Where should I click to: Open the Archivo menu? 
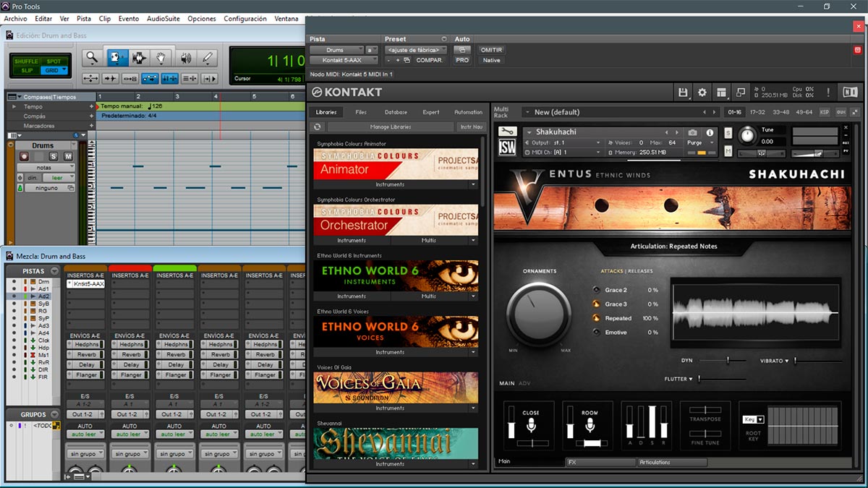point(15,19)
